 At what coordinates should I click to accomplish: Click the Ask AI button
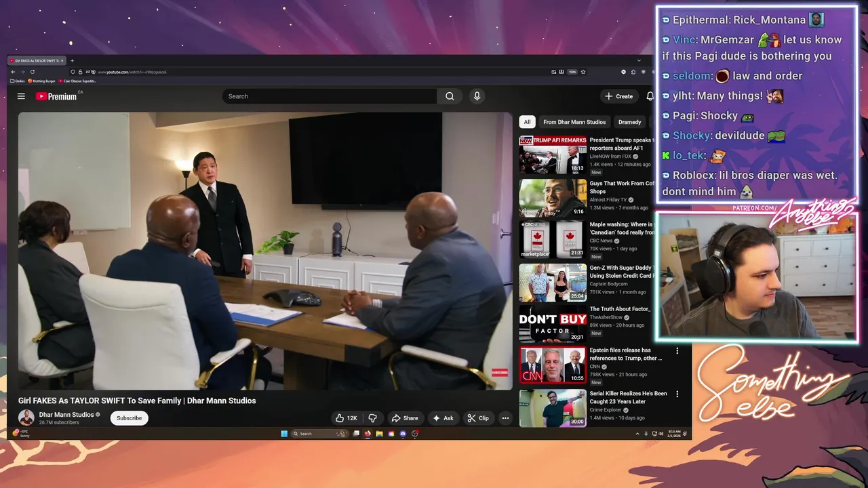pyautogui.click(x=443, y=418)
